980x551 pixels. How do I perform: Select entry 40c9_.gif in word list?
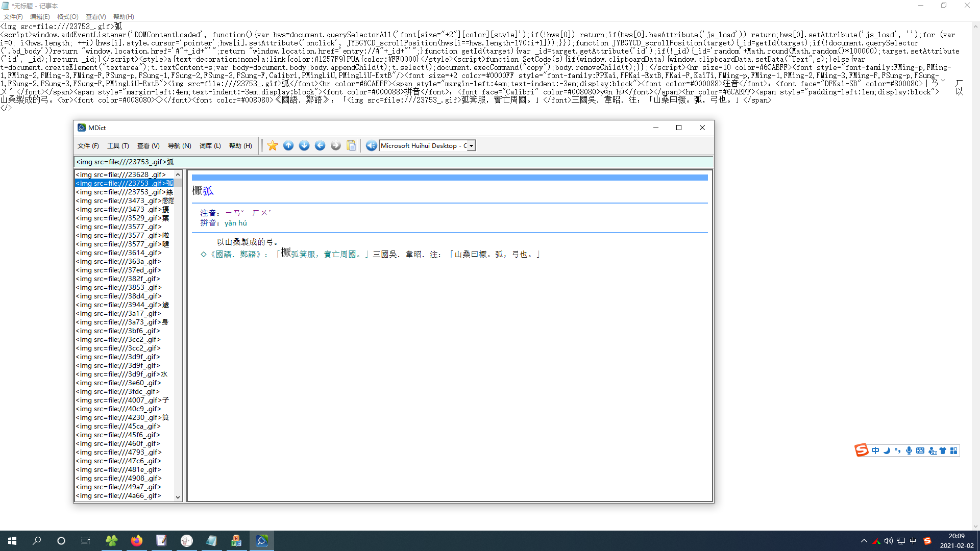[125, 409]
